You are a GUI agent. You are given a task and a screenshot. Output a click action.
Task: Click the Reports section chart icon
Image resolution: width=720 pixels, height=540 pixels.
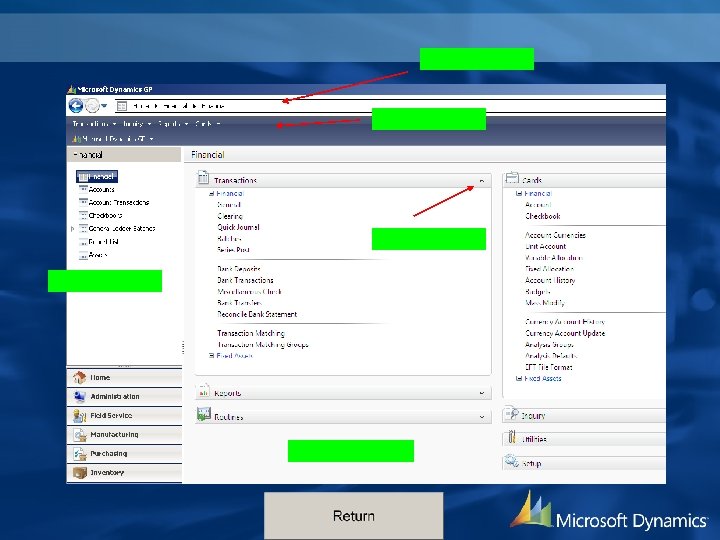point(203,391)
